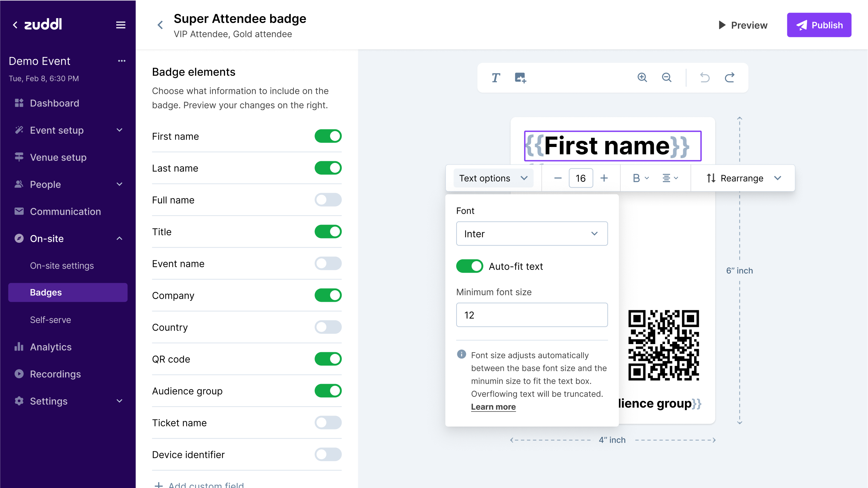Go to Self-serve in sidebar
The image size is (868, 488).
point(51,320)
